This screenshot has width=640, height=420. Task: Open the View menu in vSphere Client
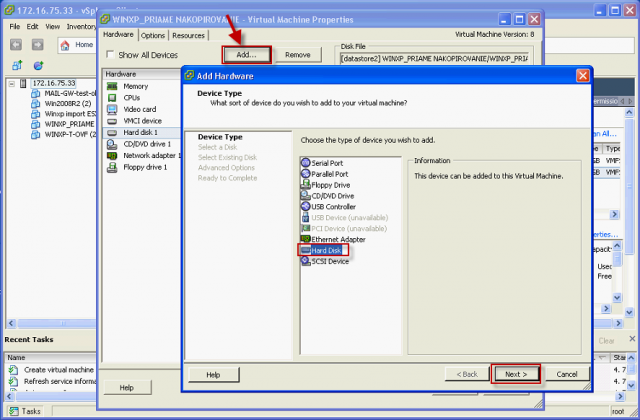point(53,27)
